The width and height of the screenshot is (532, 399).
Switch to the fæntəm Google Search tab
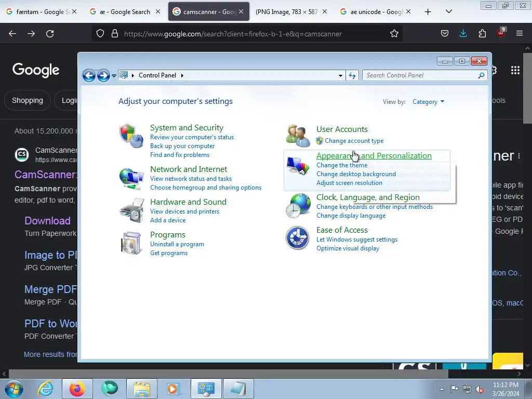(x=42, y=11)
